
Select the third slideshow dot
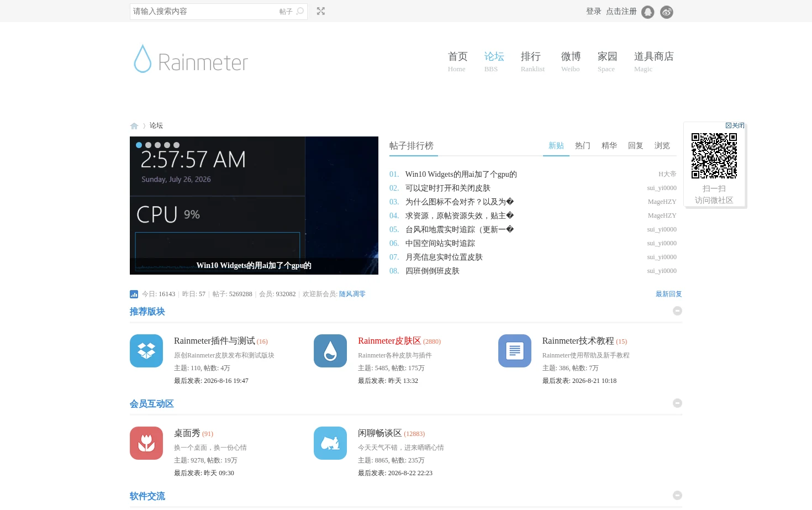pos(158,145)
